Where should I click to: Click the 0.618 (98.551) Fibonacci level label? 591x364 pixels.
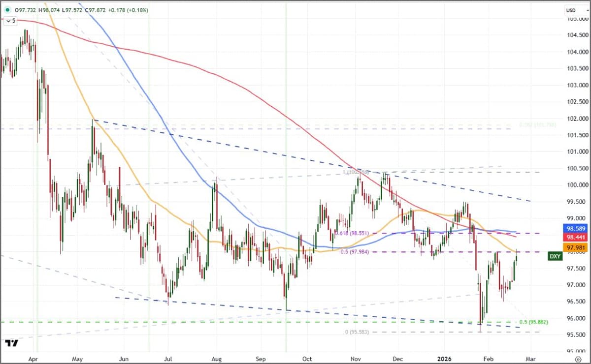(x=353, y=233)
